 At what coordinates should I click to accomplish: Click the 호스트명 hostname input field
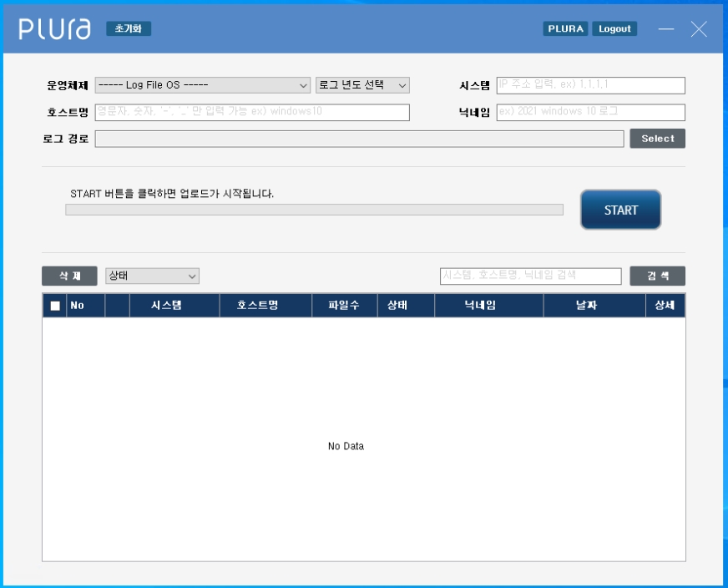click(252, 112)
